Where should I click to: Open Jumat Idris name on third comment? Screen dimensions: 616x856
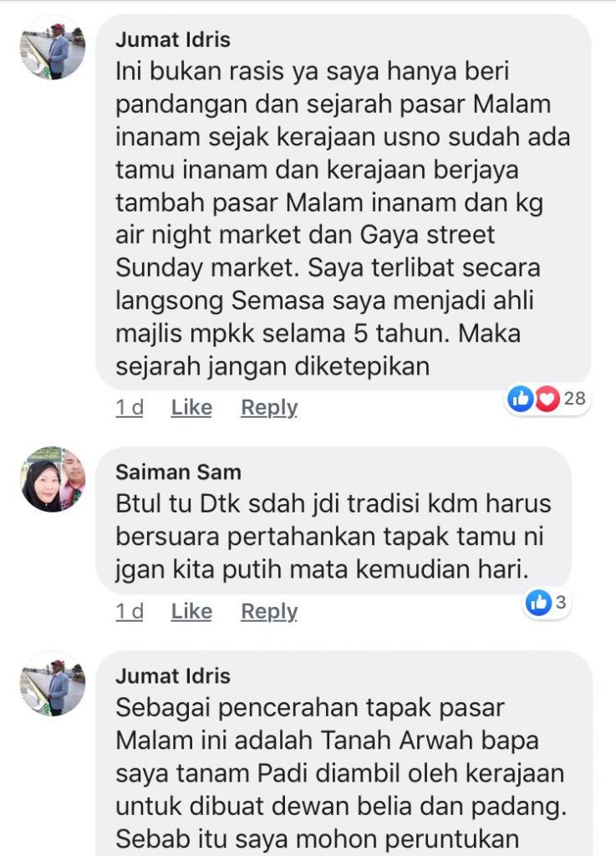(x=173, y=676)
